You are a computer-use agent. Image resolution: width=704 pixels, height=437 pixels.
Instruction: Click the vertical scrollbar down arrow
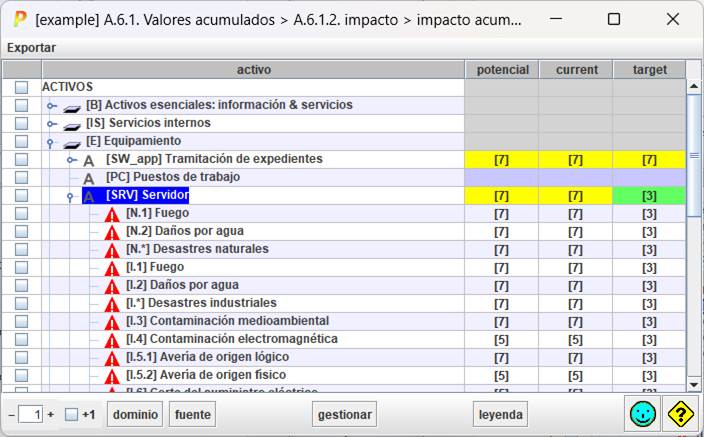(694, 385)
